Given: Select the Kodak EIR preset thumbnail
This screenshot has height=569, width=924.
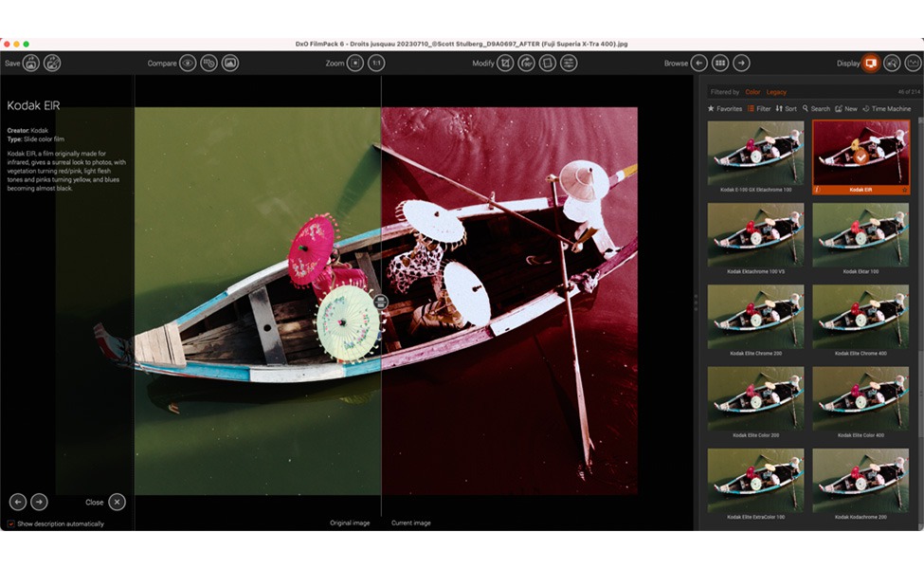Looking at the screenshot, I should pos(861,156).
